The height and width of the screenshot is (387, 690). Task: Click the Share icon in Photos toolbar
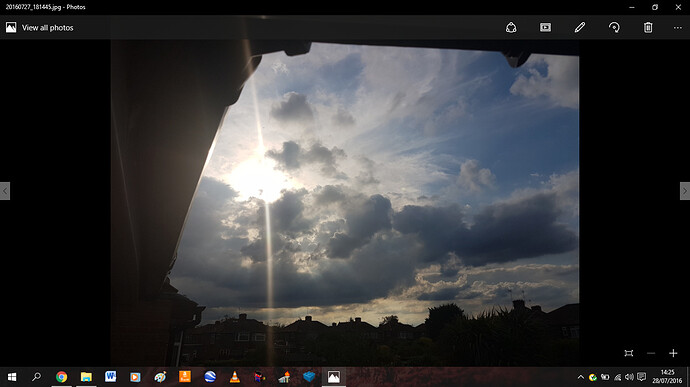click(x=511, y=27)
